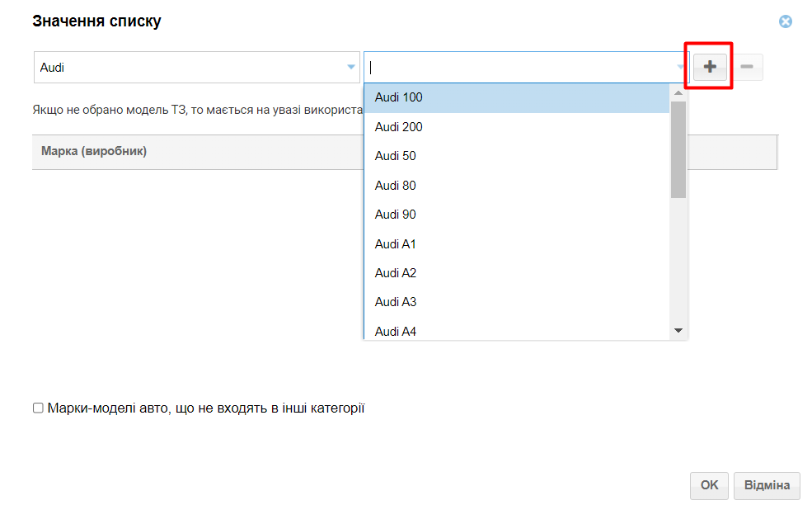
Task: Click the list scrollbar up arrow
Action: point(678,92)
